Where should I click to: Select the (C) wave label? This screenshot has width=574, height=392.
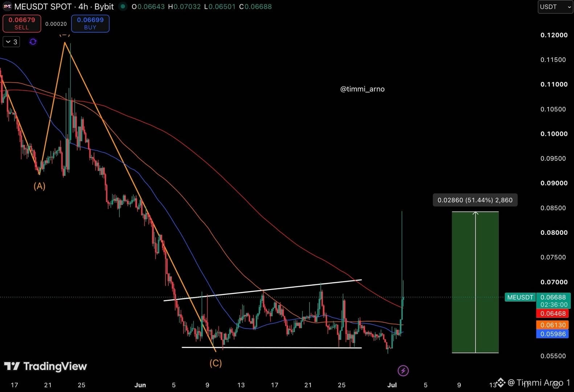(x=216, y=363)
